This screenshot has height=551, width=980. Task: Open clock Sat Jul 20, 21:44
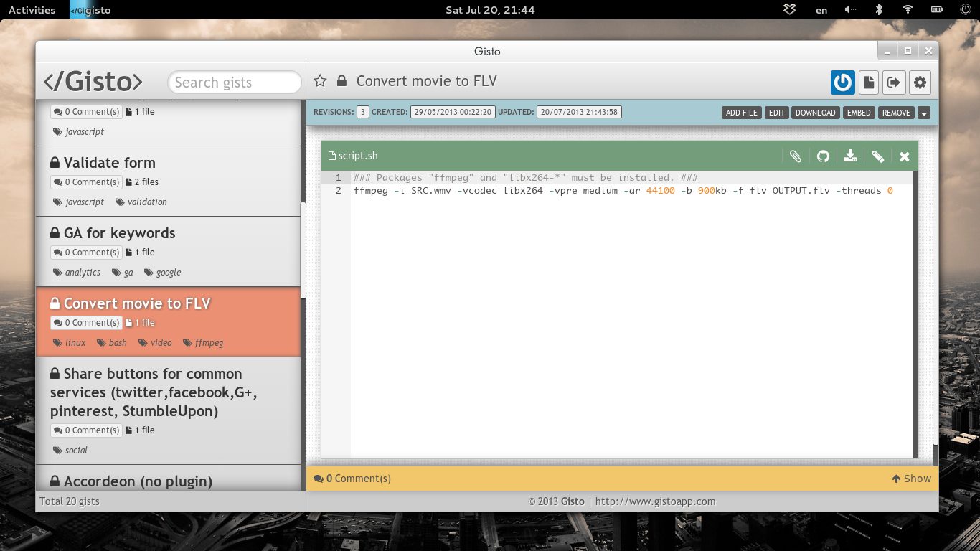(x=490, y=10)
